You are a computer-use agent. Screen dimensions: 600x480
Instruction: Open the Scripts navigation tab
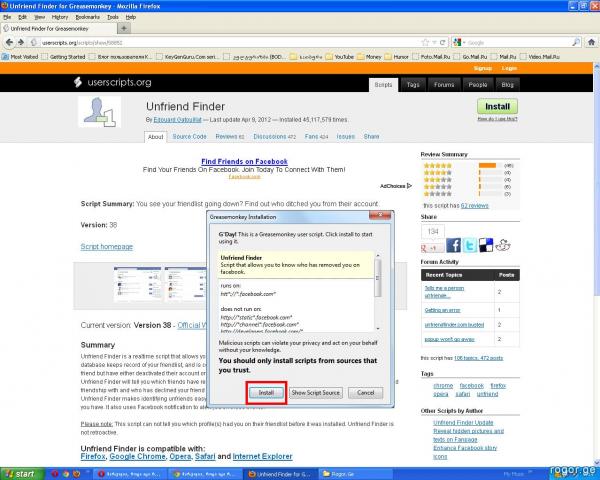pyautogui.click(x=383, y=85)
